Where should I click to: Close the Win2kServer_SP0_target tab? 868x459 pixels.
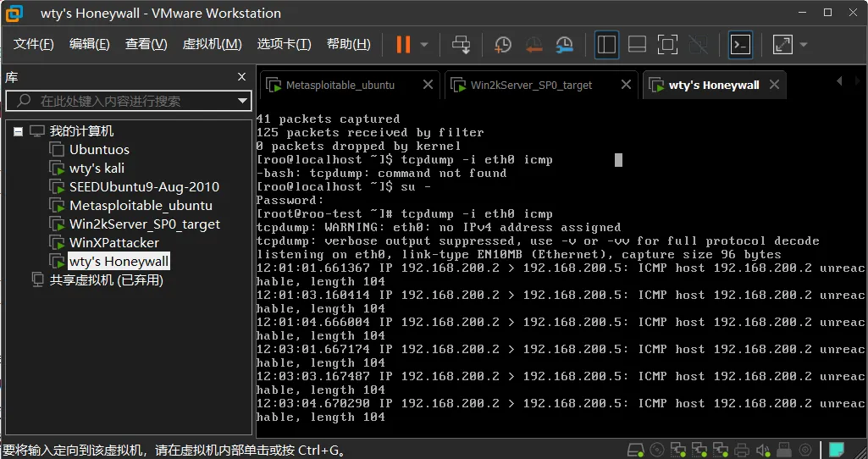coord(626,85)
